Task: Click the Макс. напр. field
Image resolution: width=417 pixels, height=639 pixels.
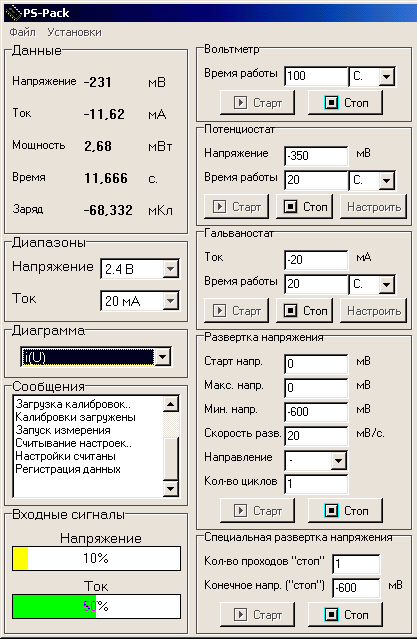Action: (316, 388)
